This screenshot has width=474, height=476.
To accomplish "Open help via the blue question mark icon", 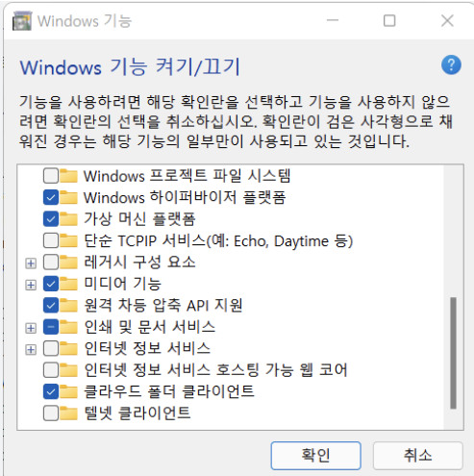I will (451, 64).
